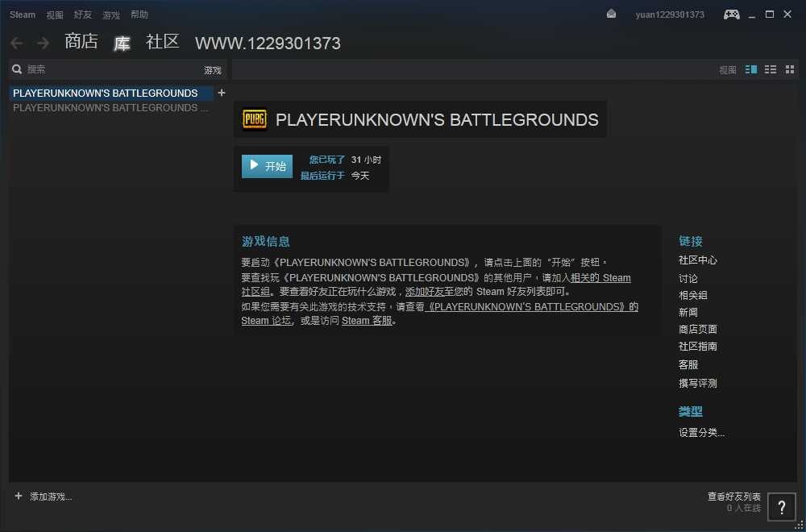Screen dimensions: 806x532
Task: Open the 帮助 menu
Action: (x=139, y=15)
